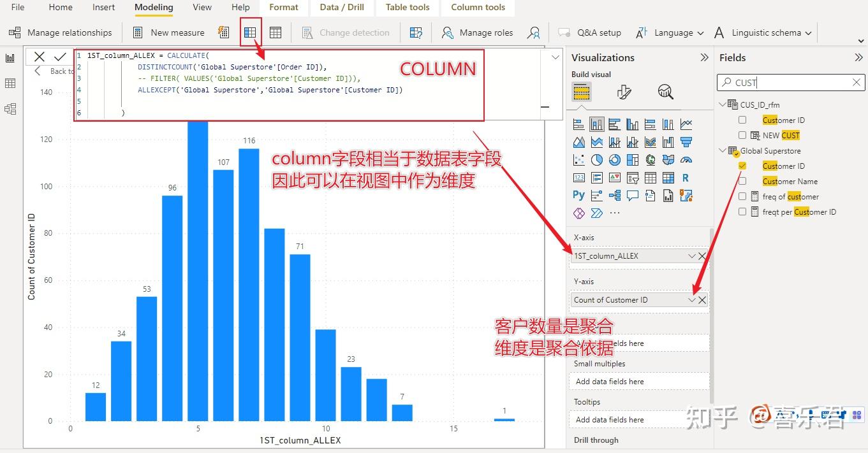Image resolution: width=868 pixels, height=453 pixels.
Task: Open Q&A setup
Action: pyautogui.click(x=589, y=32)
